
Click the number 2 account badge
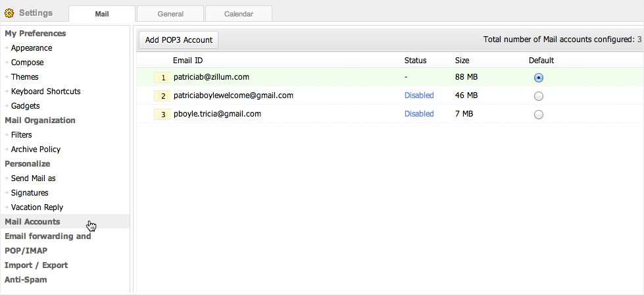[x=163, y=96]
